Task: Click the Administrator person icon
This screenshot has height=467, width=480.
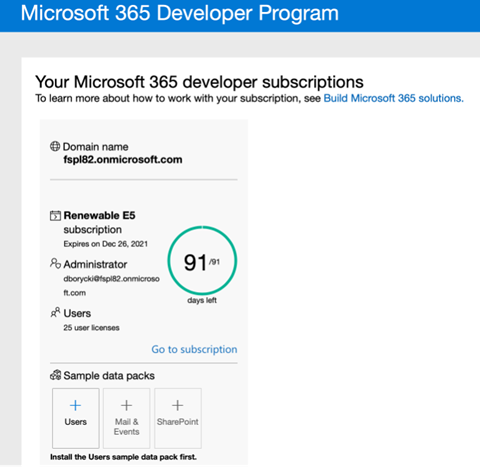Action: coord(55,263)
